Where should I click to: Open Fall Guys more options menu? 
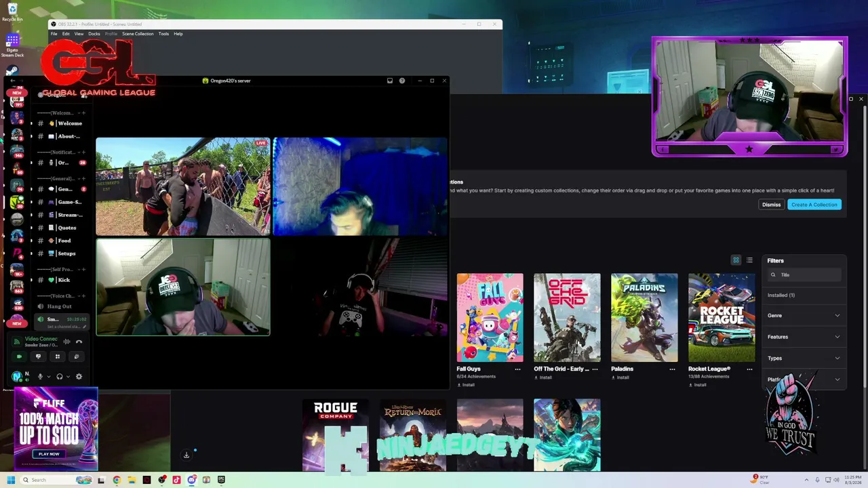(517, 369)
